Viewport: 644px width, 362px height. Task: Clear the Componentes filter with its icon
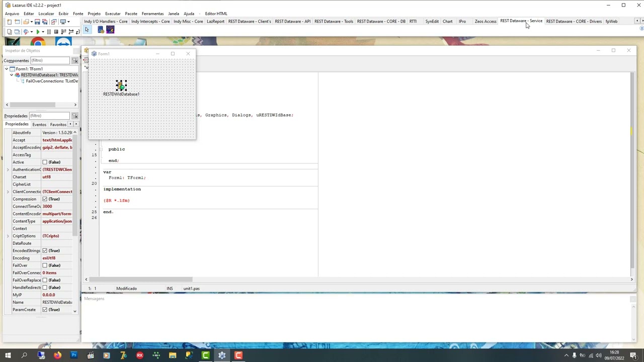tap(75, 60)
